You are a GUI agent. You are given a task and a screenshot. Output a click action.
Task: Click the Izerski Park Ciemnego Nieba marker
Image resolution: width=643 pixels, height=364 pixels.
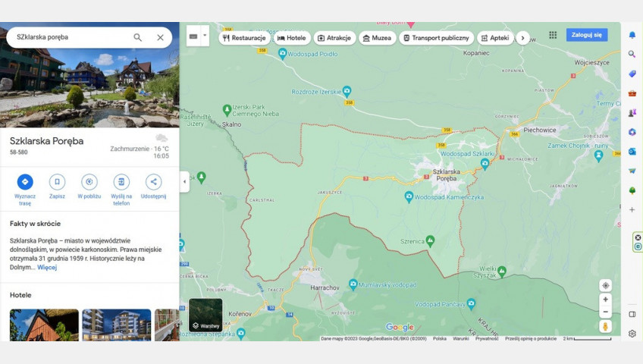(x=227, y=109)
